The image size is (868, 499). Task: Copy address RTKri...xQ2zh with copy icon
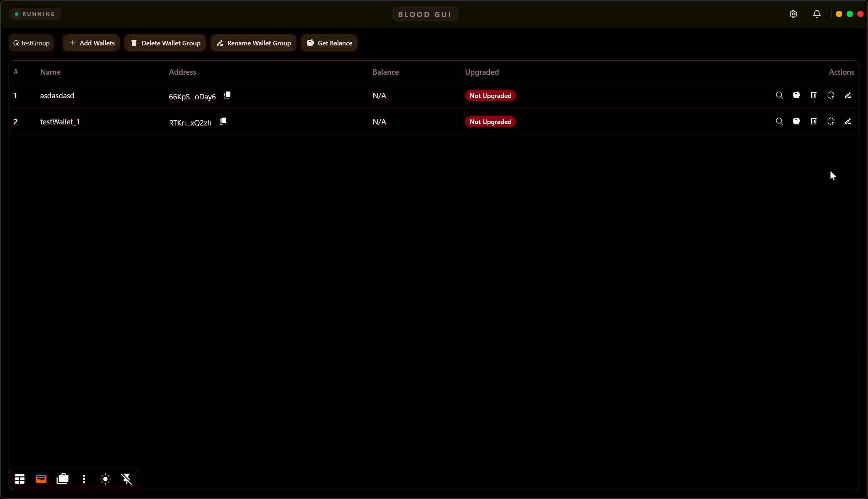(223, 122)
